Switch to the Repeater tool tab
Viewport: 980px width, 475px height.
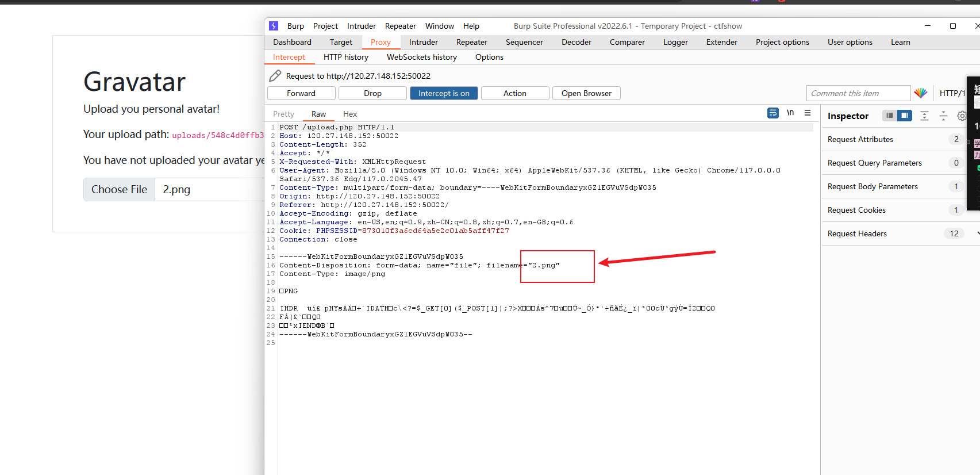pyautogui.click(x=472, y=42)
